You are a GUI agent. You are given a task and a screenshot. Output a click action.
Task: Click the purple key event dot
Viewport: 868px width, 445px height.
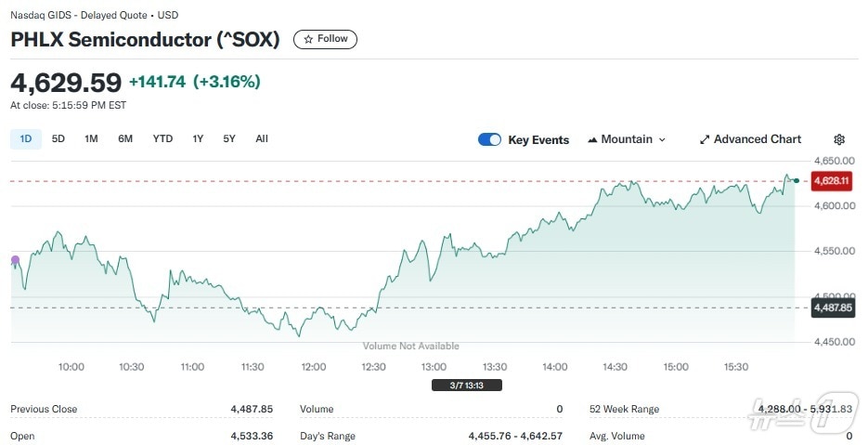[15, 260]
